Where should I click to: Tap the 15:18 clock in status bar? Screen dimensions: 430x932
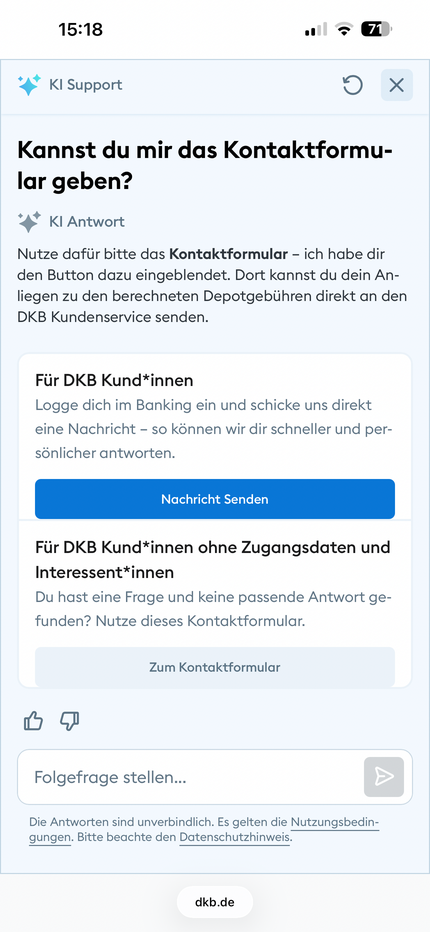(80, 29)
